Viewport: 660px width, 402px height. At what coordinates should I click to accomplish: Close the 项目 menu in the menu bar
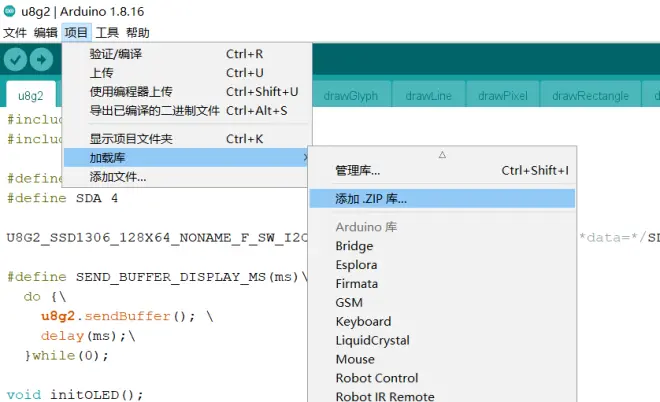(x=76, y=33)
